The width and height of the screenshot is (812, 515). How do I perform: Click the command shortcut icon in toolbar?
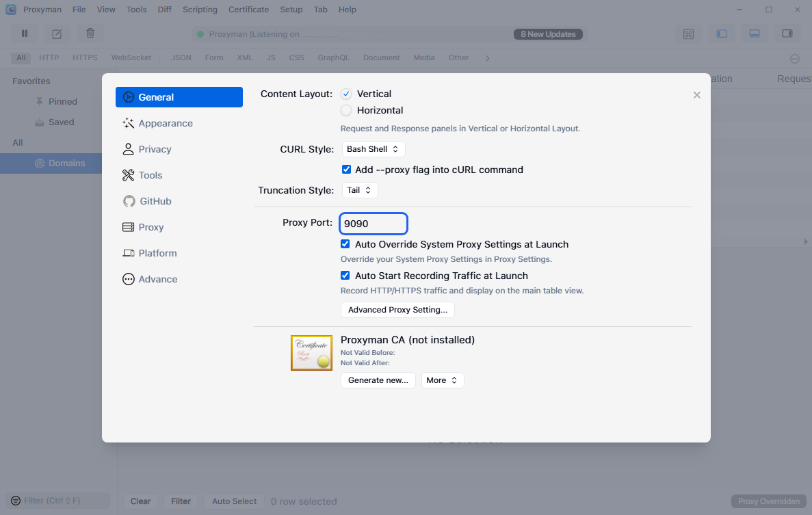pos(688,34)
